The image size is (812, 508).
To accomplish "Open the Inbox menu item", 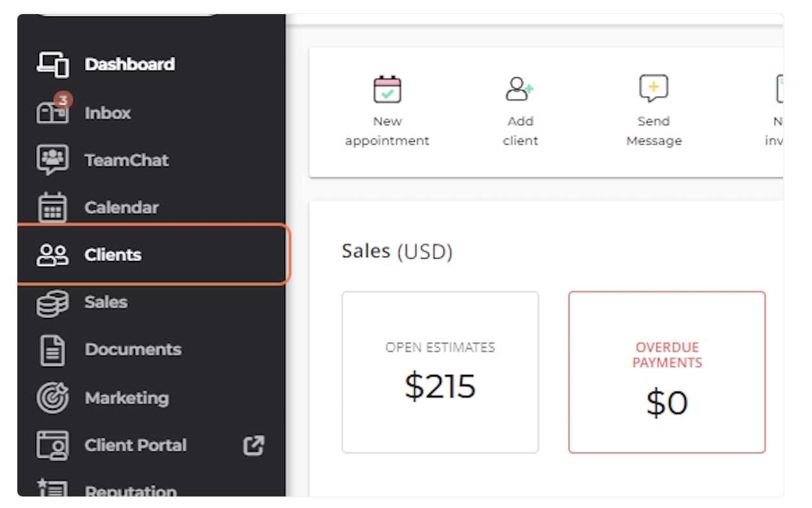I will click(108, 113).
